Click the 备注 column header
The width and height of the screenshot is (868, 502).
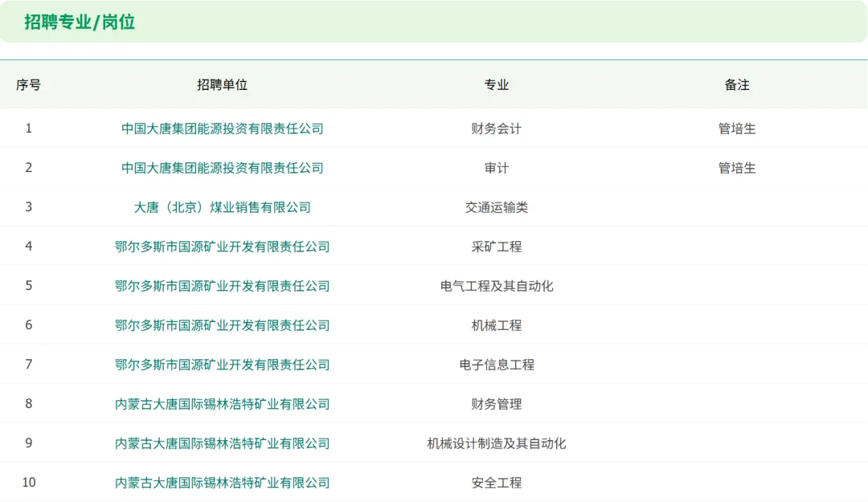737,84
